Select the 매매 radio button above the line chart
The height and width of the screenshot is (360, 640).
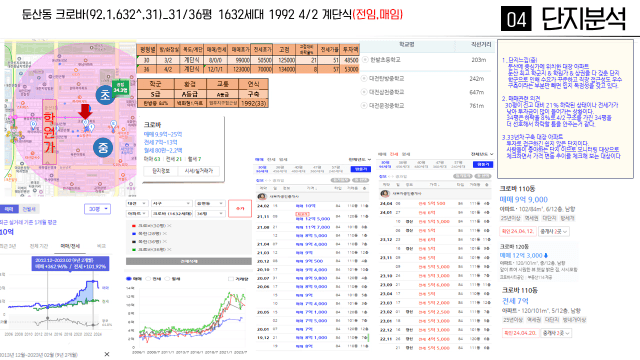[x=129, y=279]
